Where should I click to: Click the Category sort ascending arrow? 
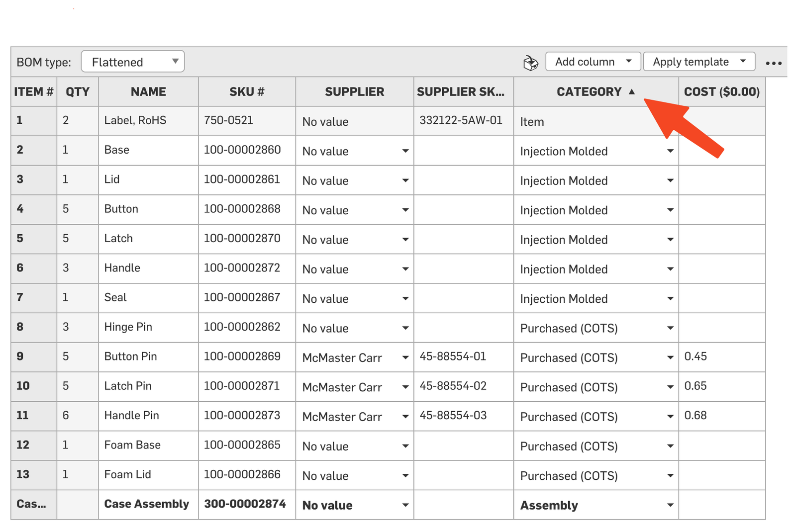[x=632, y=91]
